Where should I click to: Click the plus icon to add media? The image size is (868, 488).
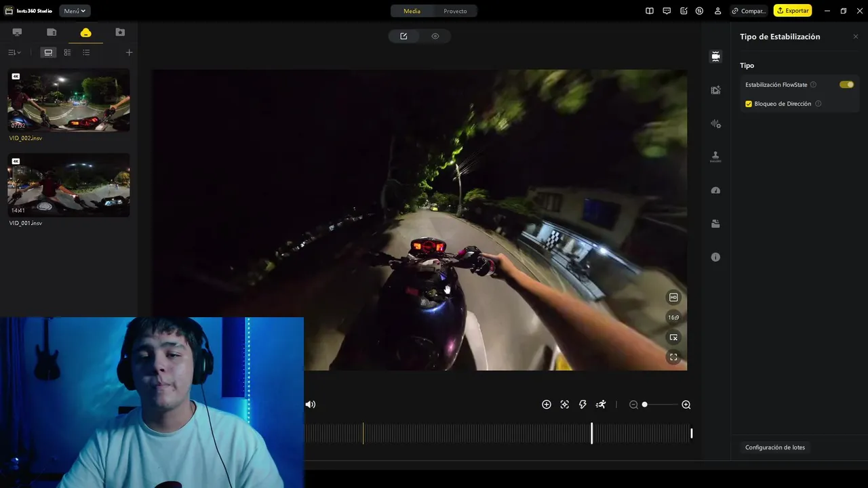click(x=130, y=52)
